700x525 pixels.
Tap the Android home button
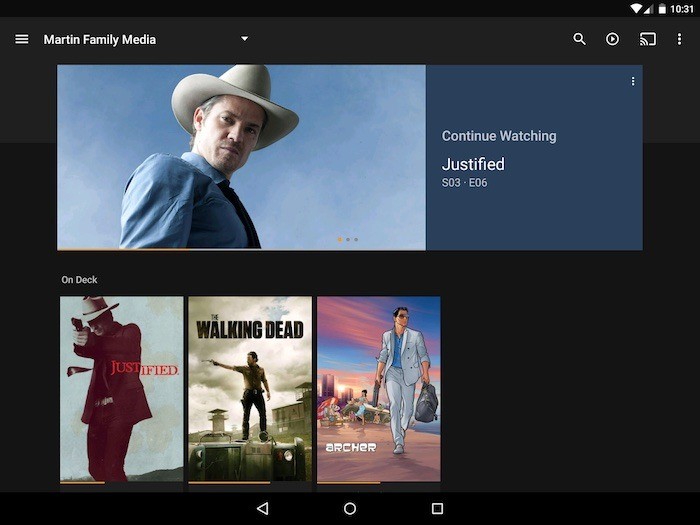pyautogui.click(x=350, y=508)
